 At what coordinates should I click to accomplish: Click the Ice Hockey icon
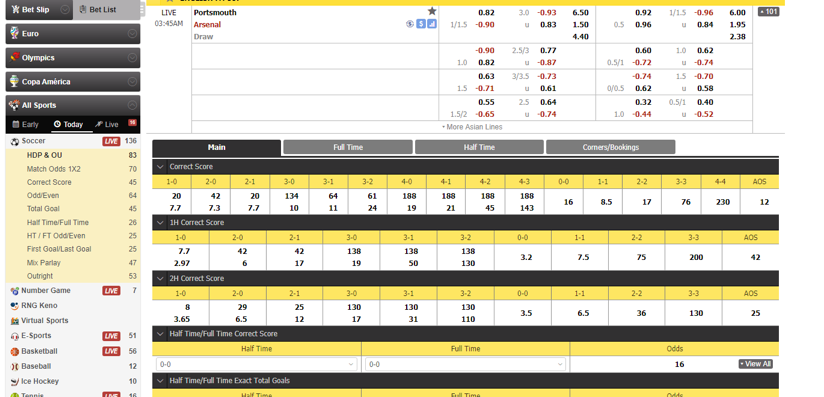[15, 382]
